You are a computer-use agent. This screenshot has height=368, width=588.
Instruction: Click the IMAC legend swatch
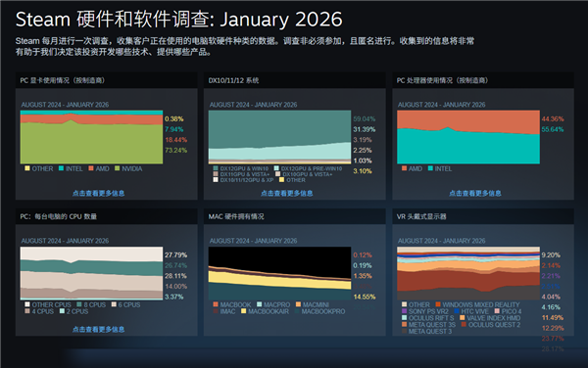click(x=216, y=311)
